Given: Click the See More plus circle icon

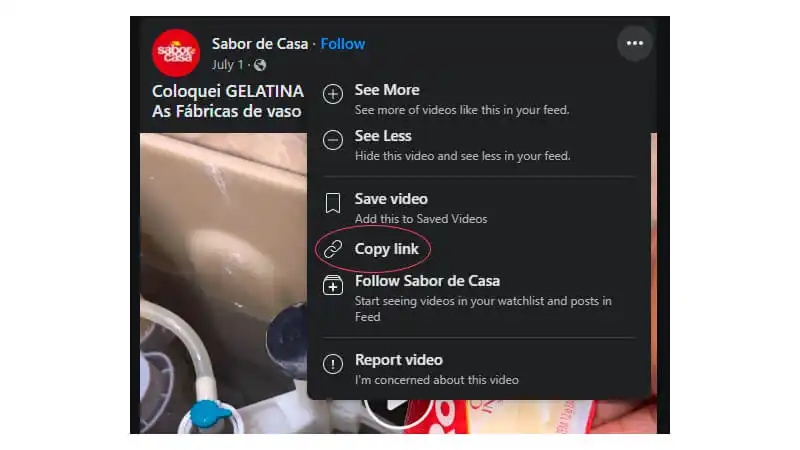Looking at the screenshot, I should pyautogui.click(x=334, y=95).
